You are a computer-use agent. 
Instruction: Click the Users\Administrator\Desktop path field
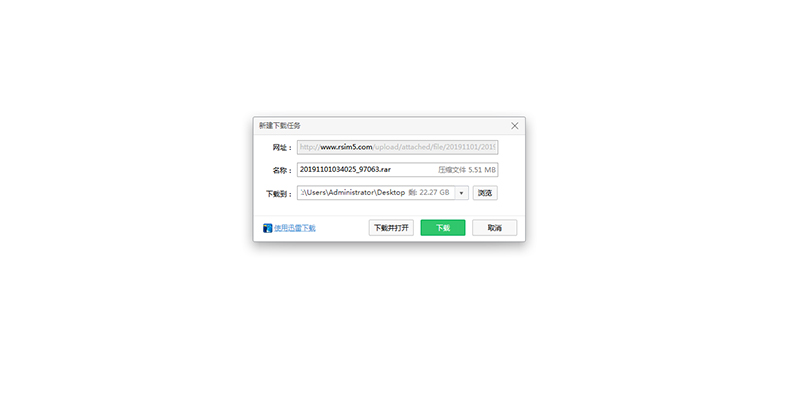point(376,193)
